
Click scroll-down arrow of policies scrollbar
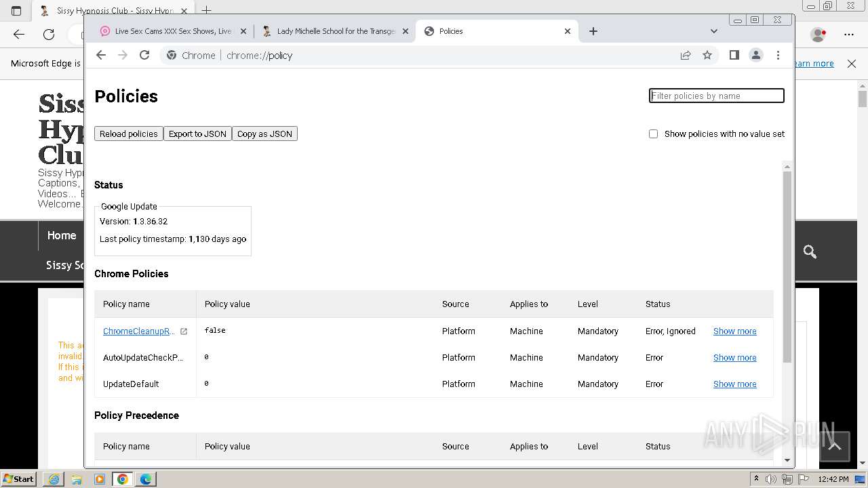point(787,460)
